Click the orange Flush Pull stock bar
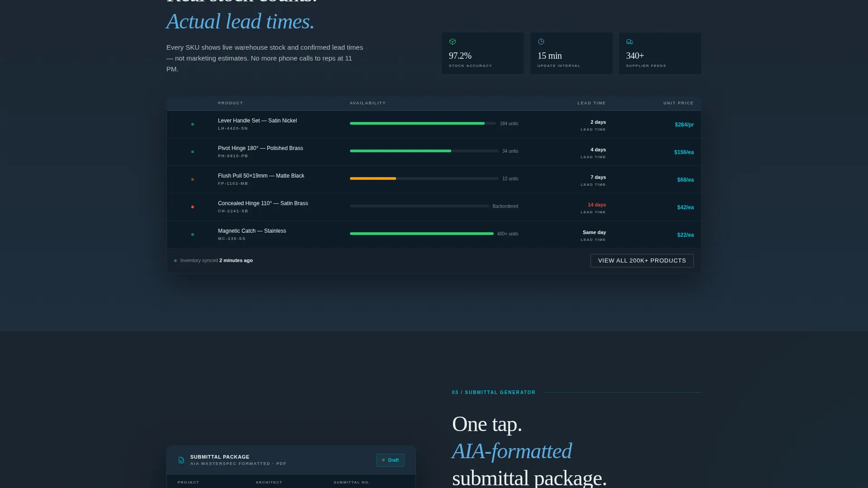 373,178
